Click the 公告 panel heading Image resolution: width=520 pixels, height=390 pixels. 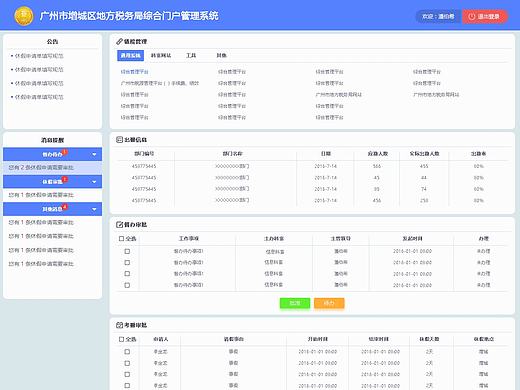(52, 41)
